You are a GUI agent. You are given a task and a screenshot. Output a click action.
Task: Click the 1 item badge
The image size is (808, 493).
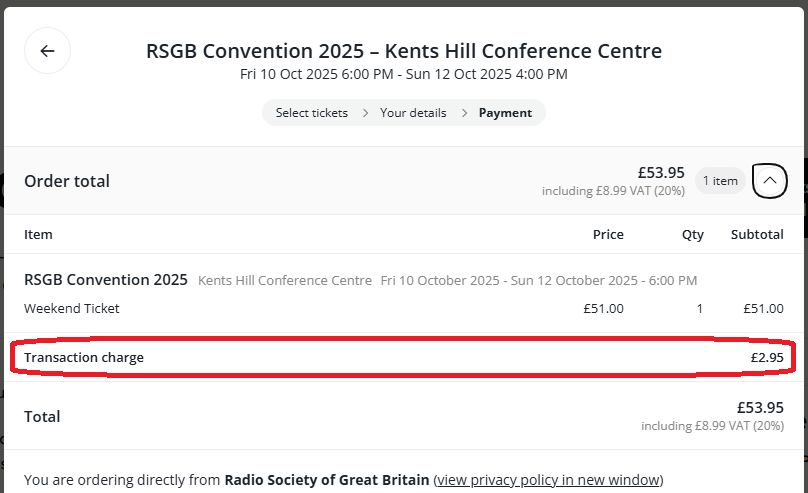[719, 180]
